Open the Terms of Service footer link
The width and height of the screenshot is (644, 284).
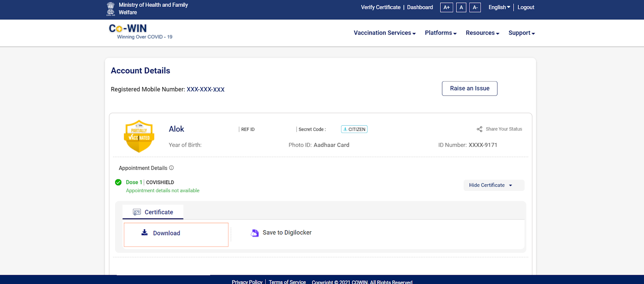click(287, 282)
